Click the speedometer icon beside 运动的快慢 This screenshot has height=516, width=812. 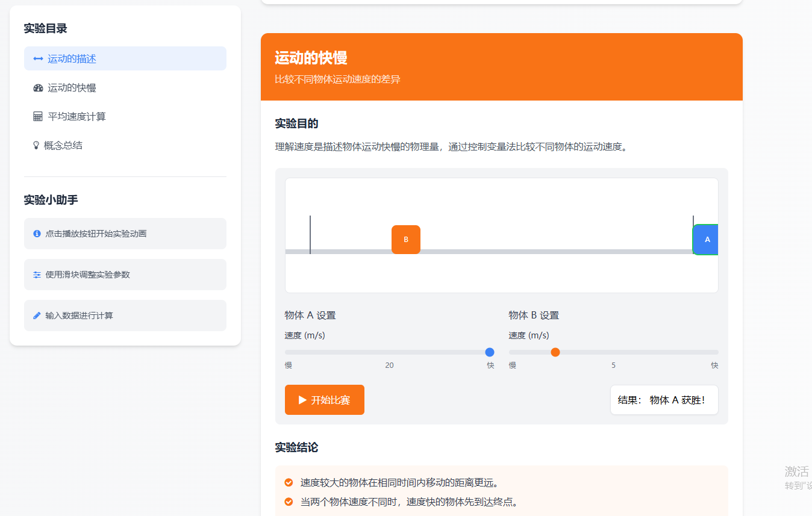point(38,88)
